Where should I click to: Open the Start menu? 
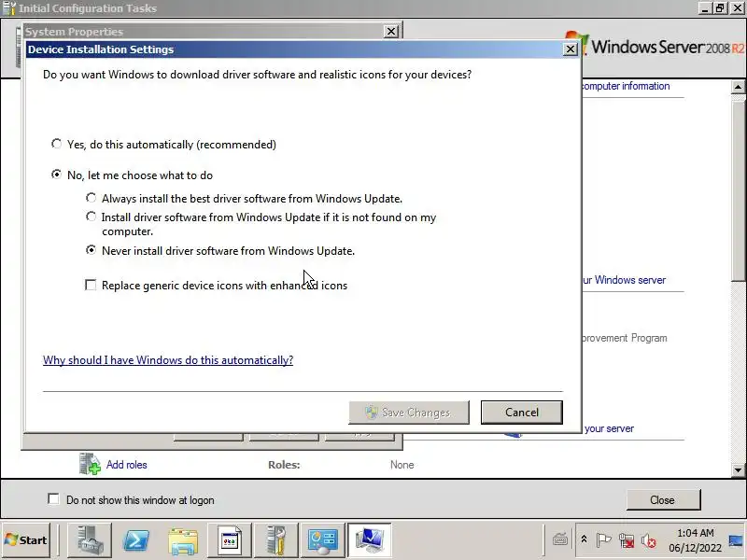(x=26, y=540)
